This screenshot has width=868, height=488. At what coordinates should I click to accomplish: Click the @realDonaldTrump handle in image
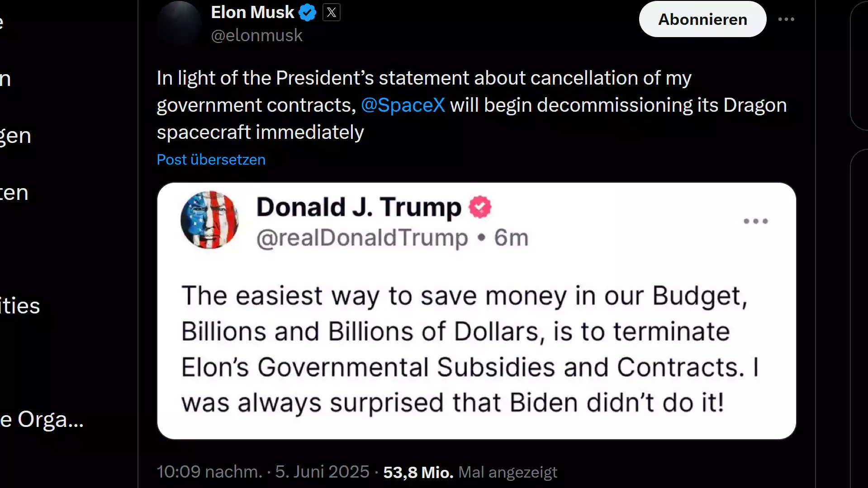coord(362,238)
